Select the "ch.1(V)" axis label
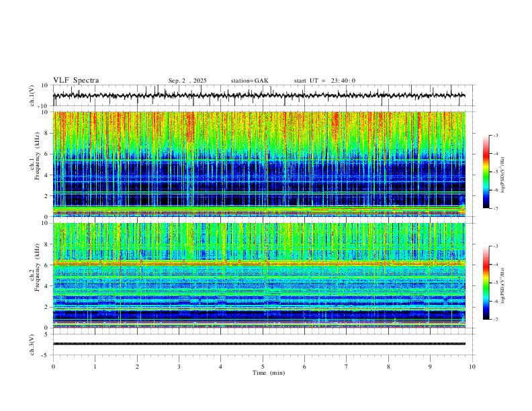532x411 pixels. pyautogui.click(x=32, y=95)
